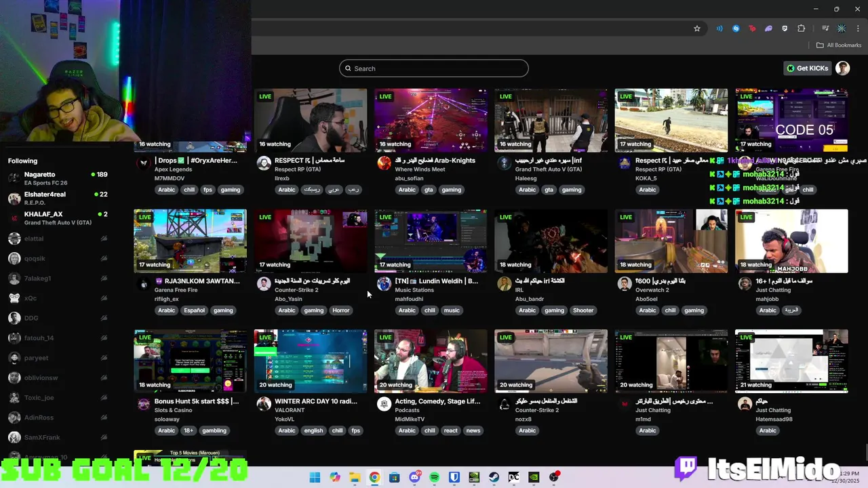Viewport: 868px width, 488px height.
Task: Click the Haleesg channel avatar
Action: (x=504, y=163)
